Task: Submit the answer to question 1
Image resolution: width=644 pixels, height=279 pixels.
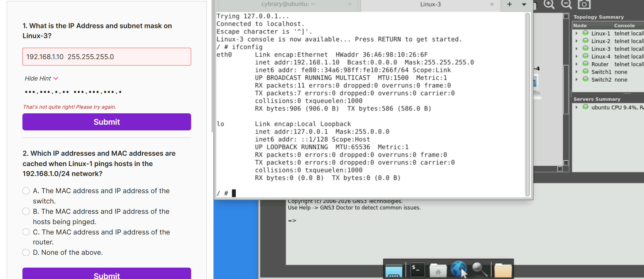Action: (x=107, y=122)
